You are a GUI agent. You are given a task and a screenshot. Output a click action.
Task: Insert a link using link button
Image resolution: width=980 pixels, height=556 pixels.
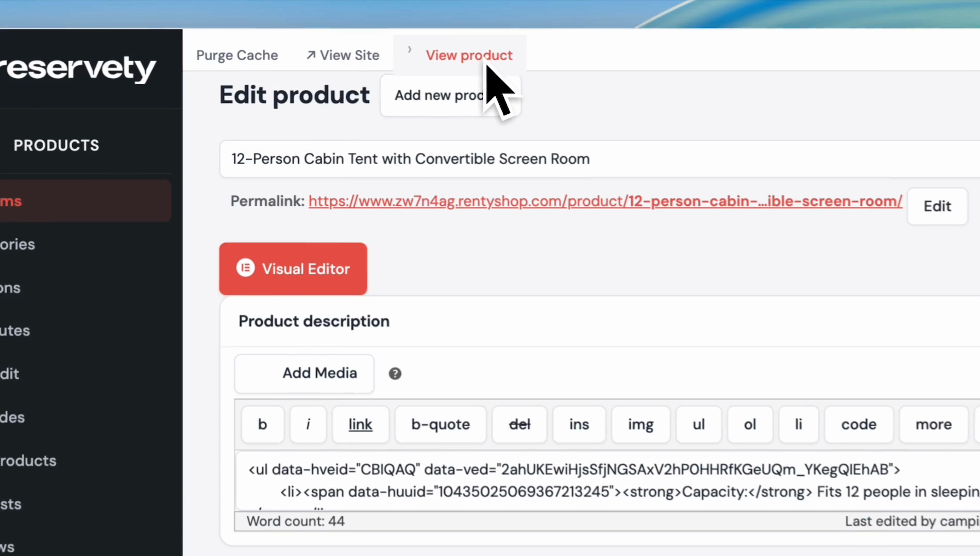pos(360,424)
